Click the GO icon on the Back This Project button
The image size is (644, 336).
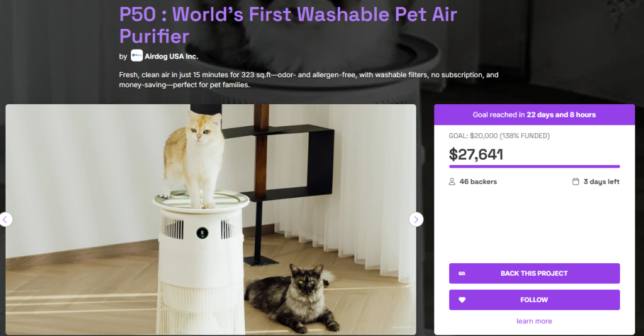[x=462, y=274]
